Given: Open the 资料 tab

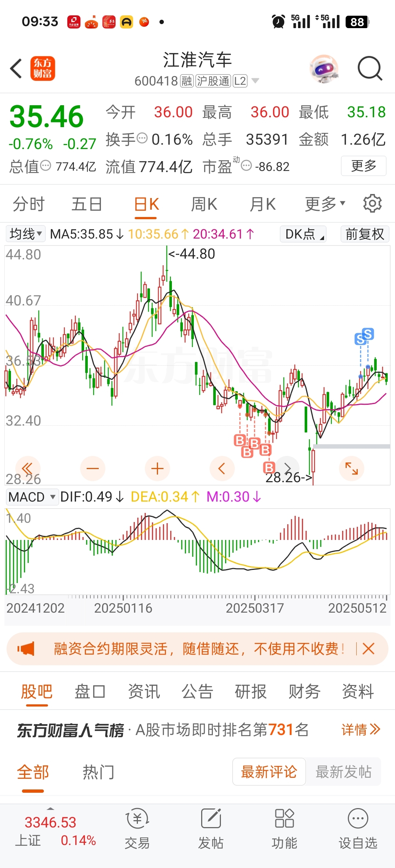Looking at the screenshot, I should coord(358,692).
